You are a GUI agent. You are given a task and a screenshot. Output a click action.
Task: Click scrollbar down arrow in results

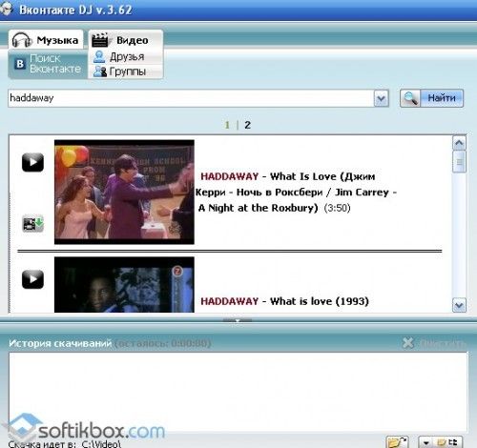pyautogui.click(x=459, y=305)
